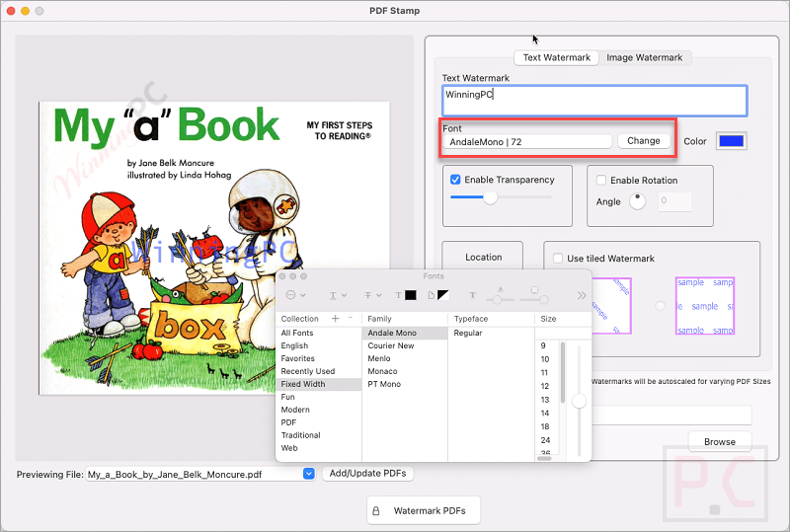The image size is (790, 532).
Task: Add a new font collection with plus
Action: (x=335, y=319)
